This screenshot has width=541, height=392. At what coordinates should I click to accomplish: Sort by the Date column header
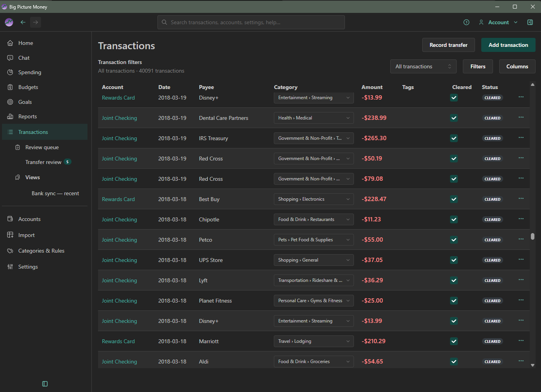(164, 87)
